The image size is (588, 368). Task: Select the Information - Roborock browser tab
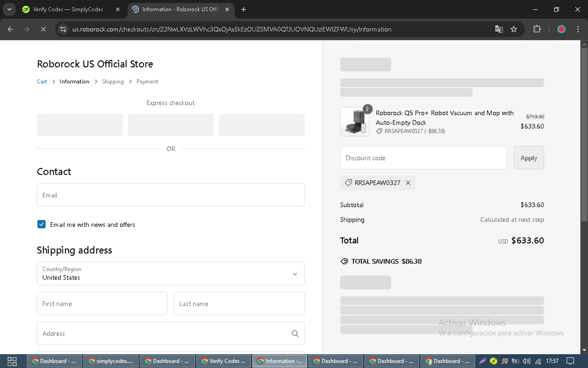(181, 9)
